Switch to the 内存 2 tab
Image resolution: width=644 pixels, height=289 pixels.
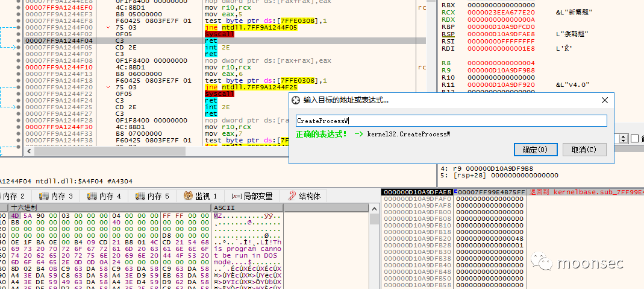(x=13, y=196)
